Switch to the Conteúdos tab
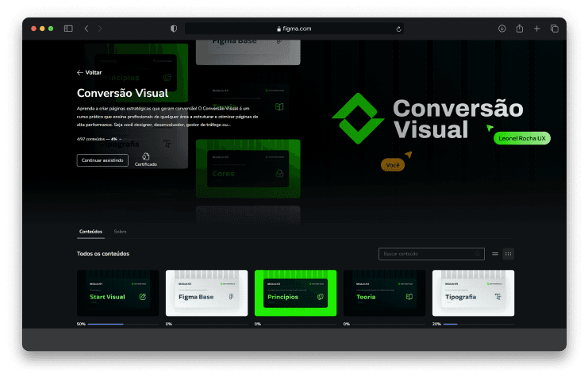The height and width of the screenshot is (377, 588). coord(90,232)
